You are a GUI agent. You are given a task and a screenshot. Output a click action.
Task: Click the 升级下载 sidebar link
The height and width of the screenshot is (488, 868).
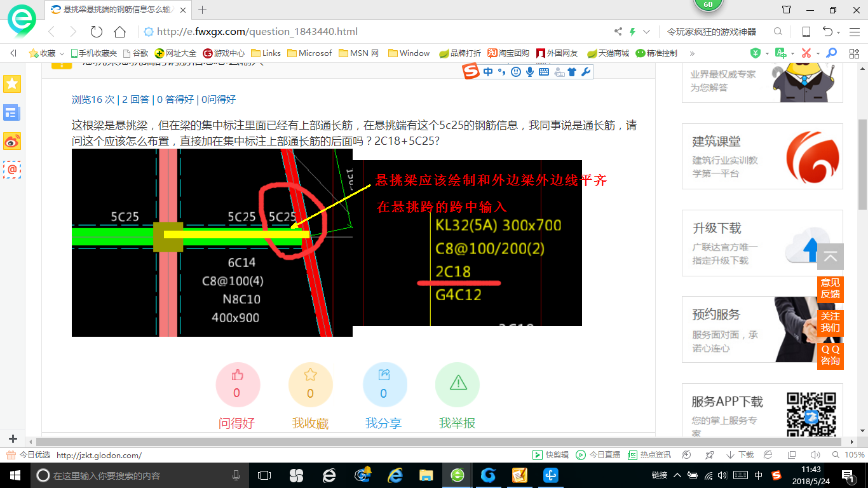tap(762, 243)
